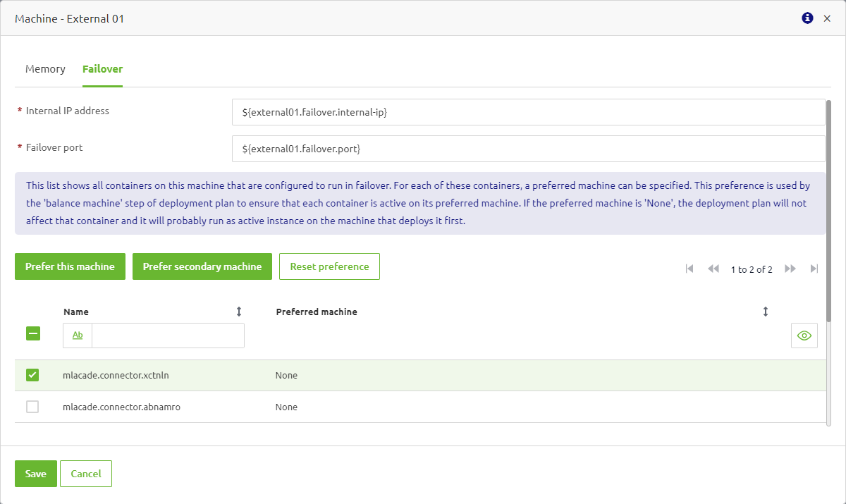Switch to the Memory tab

click(x=45, y=68)
